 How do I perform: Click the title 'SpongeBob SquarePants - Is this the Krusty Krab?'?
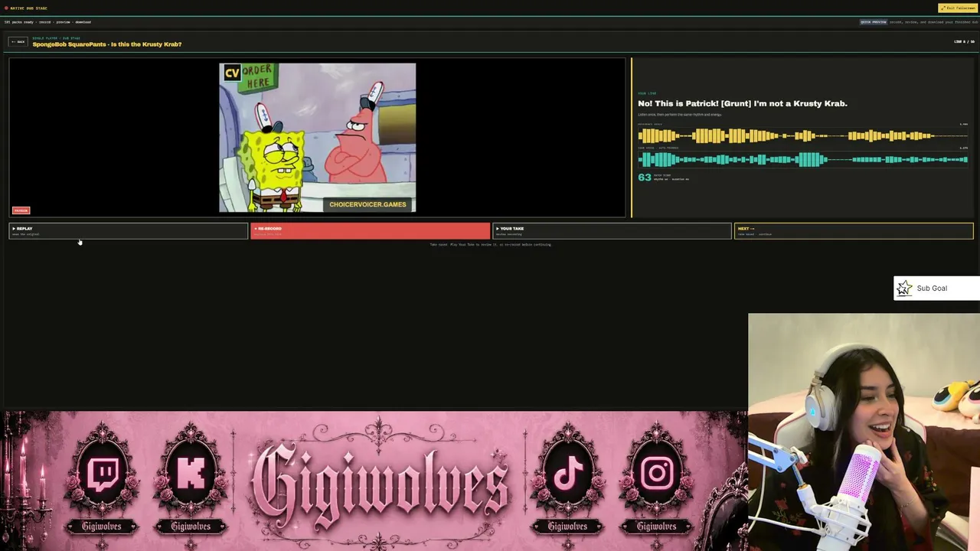point(107,44)
